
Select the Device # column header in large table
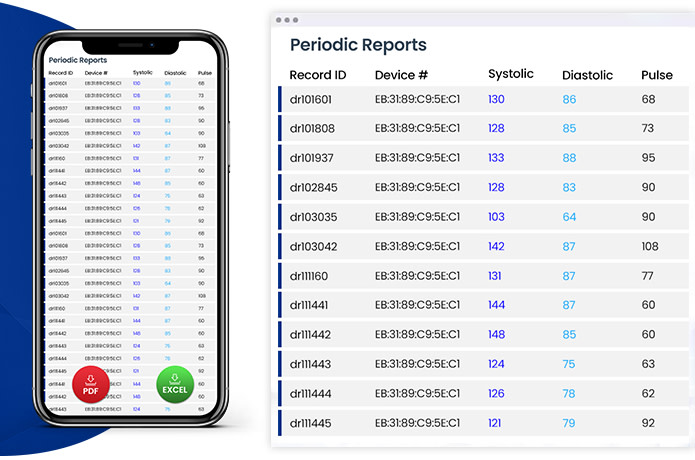pyautogui.click(x=401, y=75)
